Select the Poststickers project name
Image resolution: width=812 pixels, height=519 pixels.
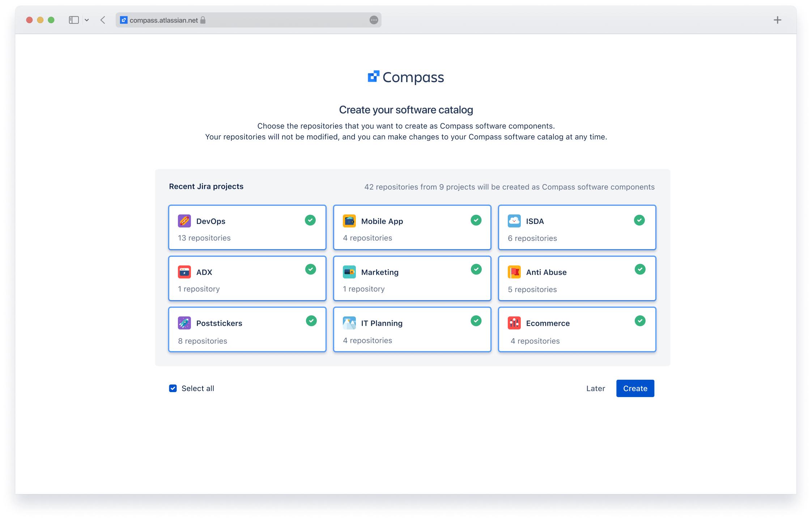(x=219, y=323)
